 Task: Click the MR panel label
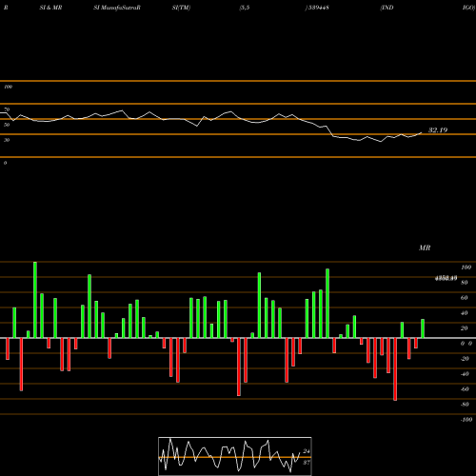[425, 248]
